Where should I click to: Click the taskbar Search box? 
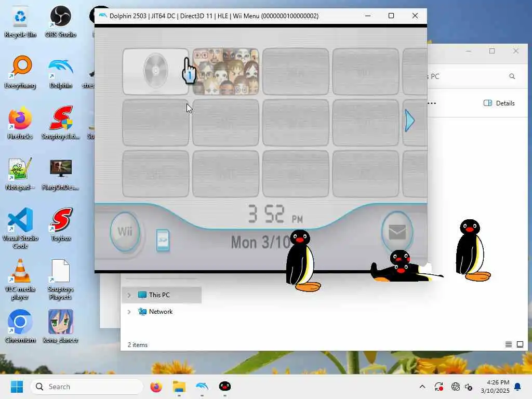click(87, 387)
